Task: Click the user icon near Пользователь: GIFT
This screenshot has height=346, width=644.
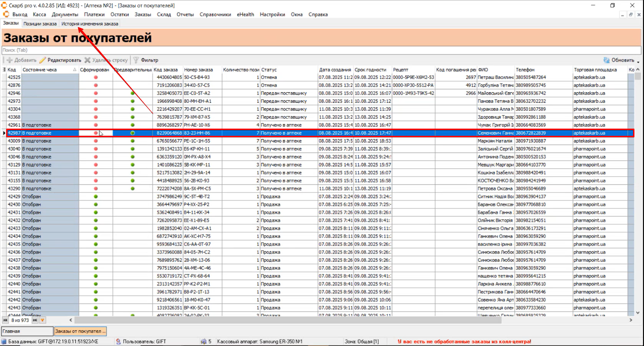Action: click(x=118, y=341)
